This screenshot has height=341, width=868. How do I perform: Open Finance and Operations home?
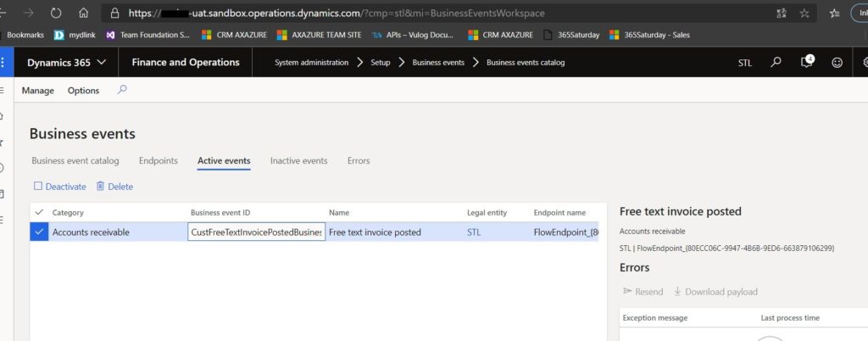(x=186, y=62)
